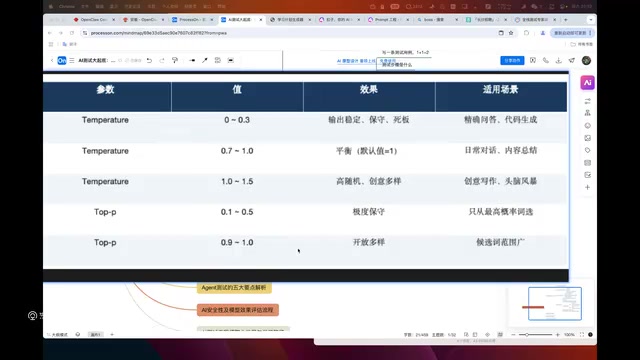This screenshot has width=640, height=360.
Task: Open the structure icon in right sidebar
Action: (x=587, y=113)
